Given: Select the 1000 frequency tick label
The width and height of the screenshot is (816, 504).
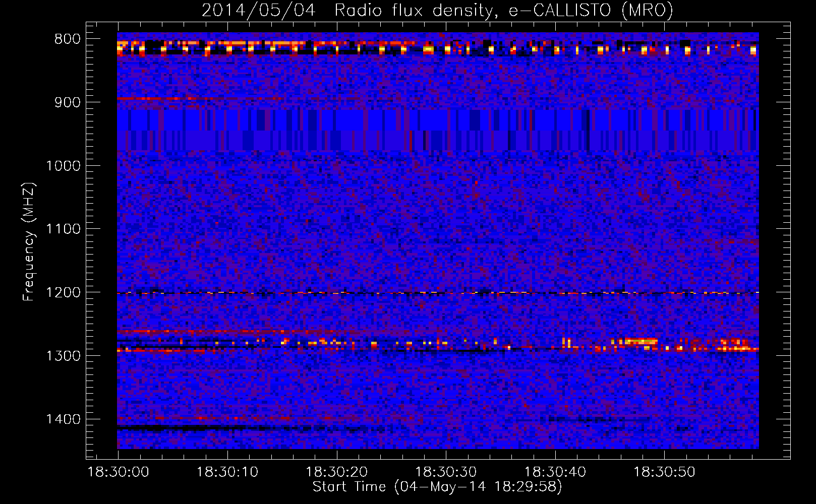Looking at the screenshot, I should click(63, 166).
